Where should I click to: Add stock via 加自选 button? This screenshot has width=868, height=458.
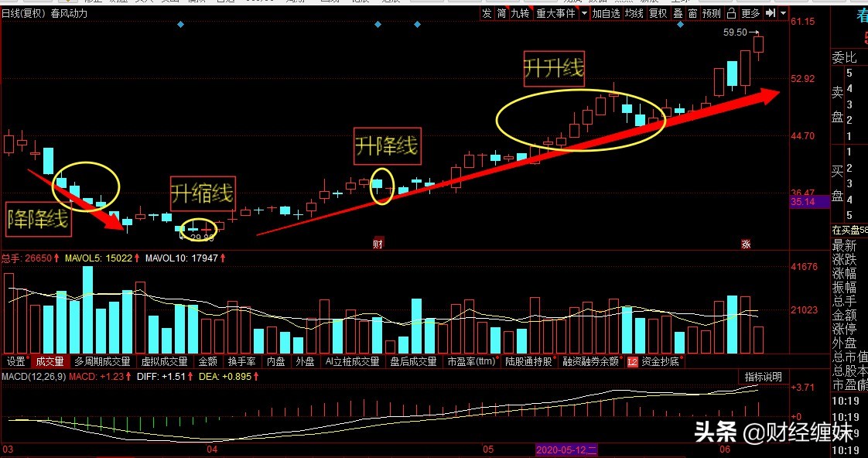(x=607, y=13)
